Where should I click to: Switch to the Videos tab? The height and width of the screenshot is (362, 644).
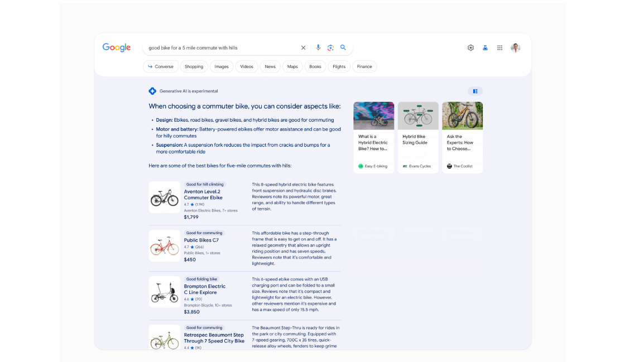coord(247,66)
